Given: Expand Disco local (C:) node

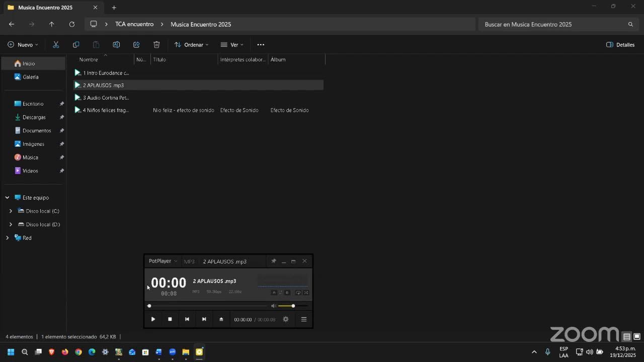Looking at the screenshot, I should (x=11, y=211).
